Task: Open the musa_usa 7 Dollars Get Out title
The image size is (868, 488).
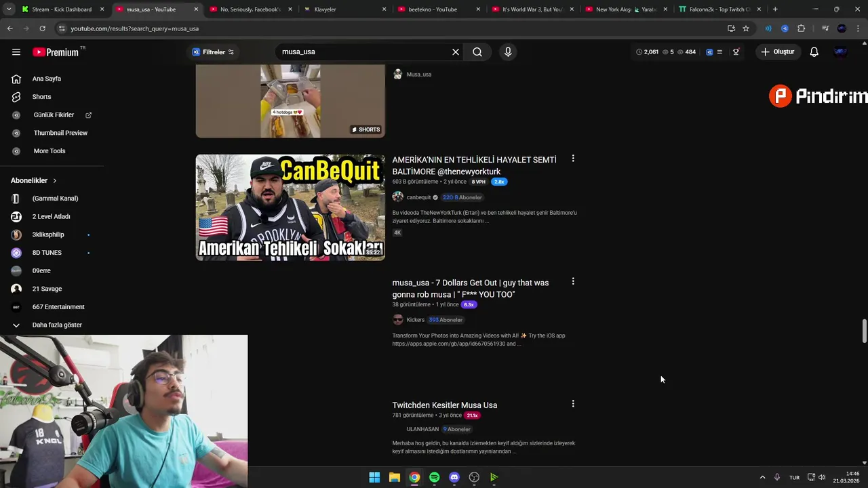Action: pos(471,288)
